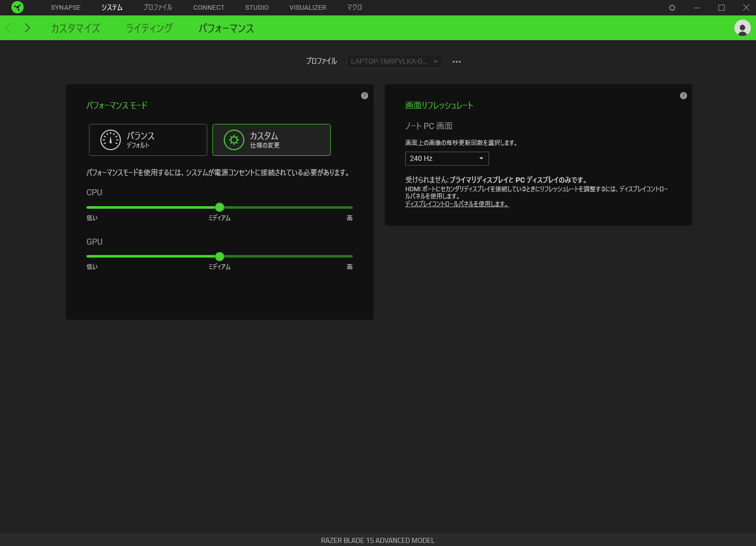Select the カスタム performance mode
Viewport: 756px width, 546px height.
coord(272,140)
